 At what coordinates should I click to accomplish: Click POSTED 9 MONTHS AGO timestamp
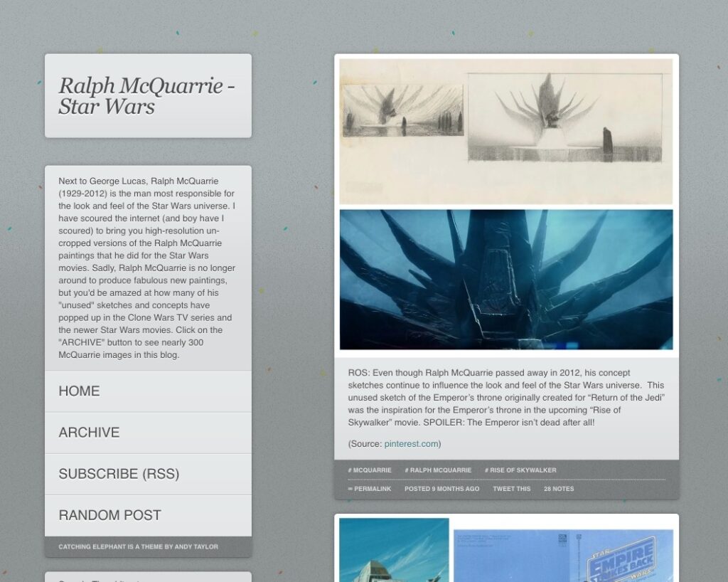coord(441,489)
